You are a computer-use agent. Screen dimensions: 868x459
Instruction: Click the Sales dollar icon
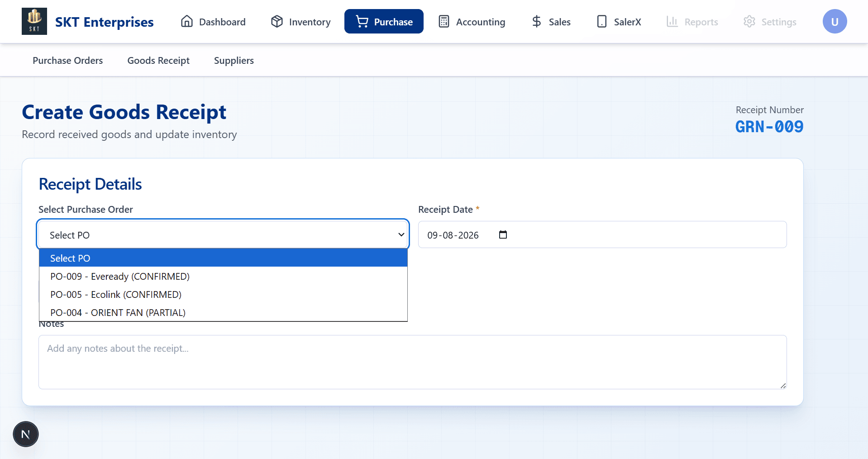pos(537,21)
